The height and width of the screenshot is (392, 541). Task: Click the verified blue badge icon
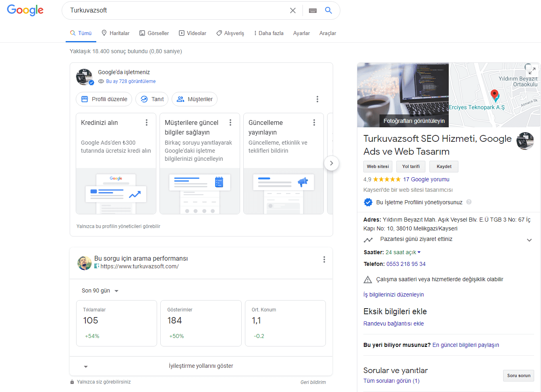[x=368, y=202]
